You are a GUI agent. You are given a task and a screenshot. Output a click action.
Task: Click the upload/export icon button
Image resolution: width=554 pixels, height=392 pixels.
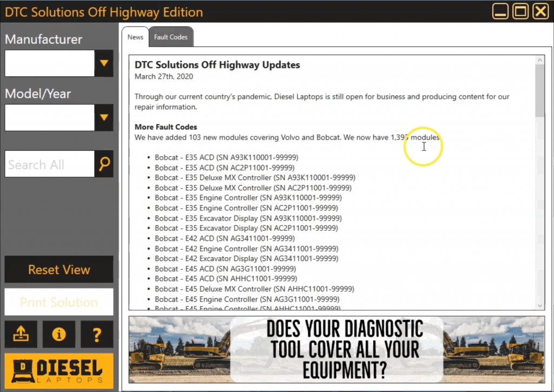point(21,334)
